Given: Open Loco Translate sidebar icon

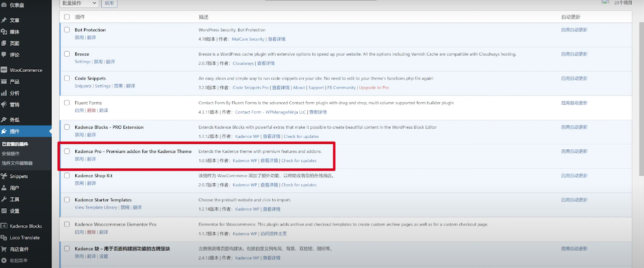Looking at the screenshot, I should [x=4, y=237].
